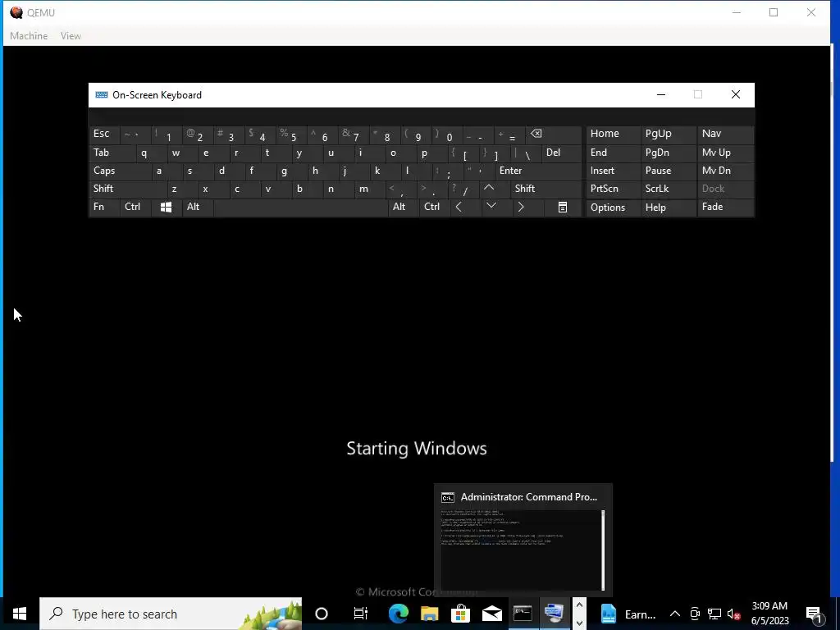Image resolution: width=840 pixels, height=630 pixels.
Task: Toggle the left Alt key
Action: point(198,208)
